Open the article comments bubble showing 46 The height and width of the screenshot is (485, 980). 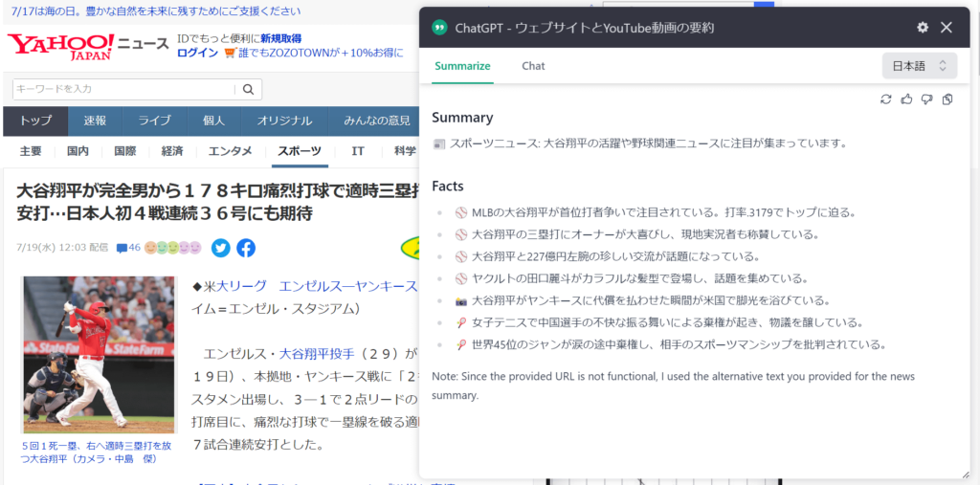click(128, 248)
